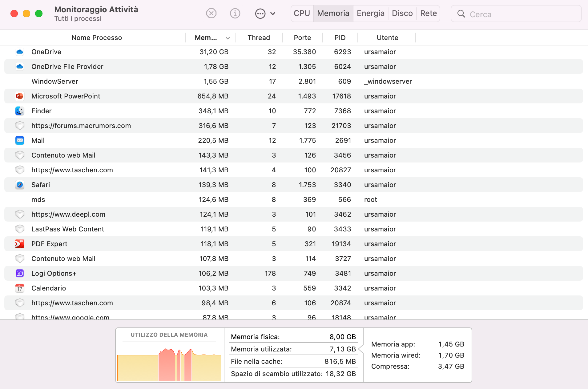Click the 348,1 MB value for Finder
Viewport: 588px width, 389px height.
(213, 111)
